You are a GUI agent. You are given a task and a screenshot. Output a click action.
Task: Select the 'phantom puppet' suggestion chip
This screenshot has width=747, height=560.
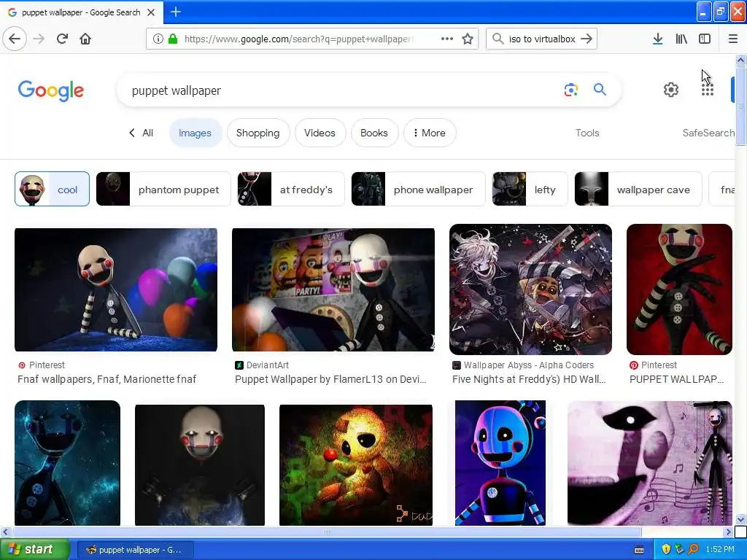[x=163, y=189]
